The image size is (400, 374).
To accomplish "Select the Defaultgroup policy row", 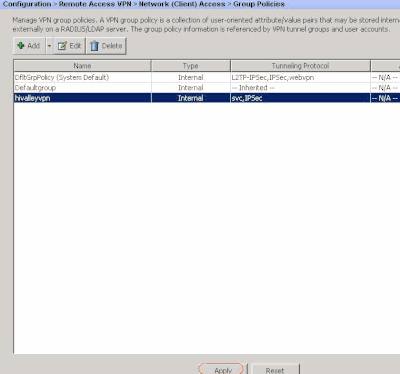I will pyautogui.click(x=207, y=88).
